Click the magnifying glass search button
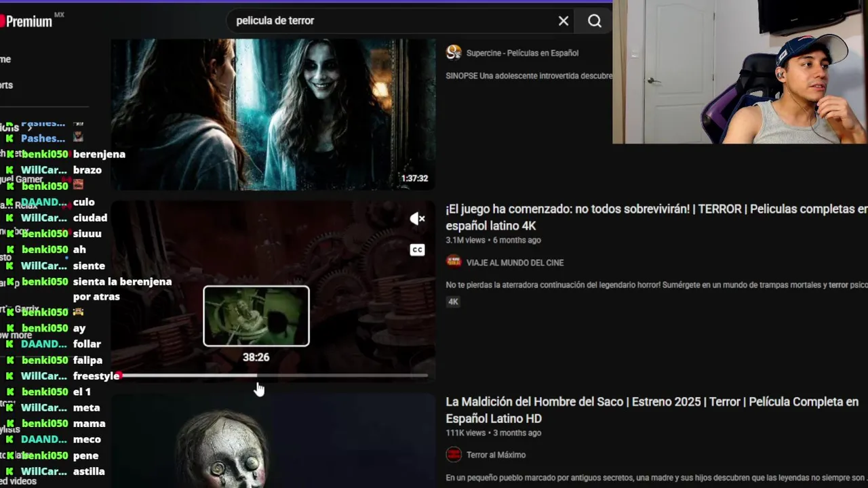868x488 pixels. point(594,21)
